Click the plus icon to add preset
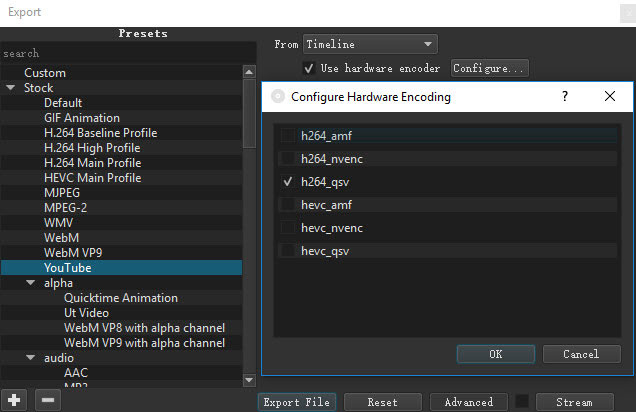636x412 pixels. (14, 400)
